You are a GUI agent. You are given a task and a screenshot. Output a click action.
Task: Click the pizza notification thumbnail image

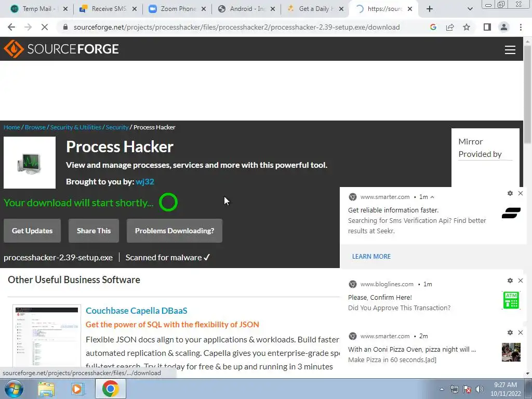511,352
